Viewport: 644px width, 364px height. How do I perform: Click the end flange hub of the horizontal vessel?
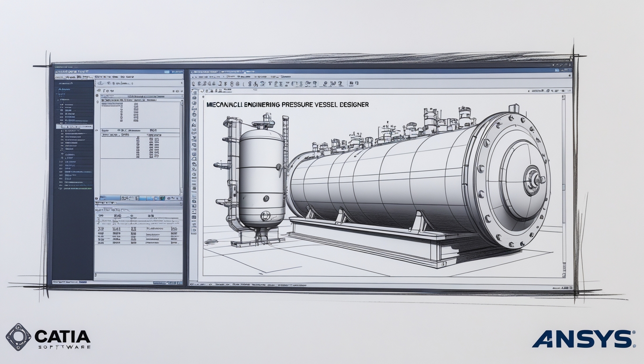(x=534, y=180)
